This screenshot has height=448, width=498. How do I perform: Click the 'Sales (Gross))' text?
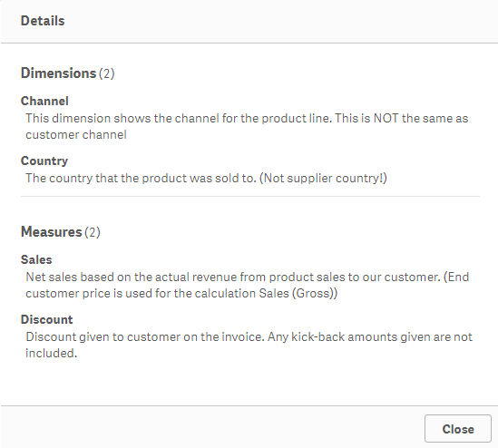(x=298, y=293)
